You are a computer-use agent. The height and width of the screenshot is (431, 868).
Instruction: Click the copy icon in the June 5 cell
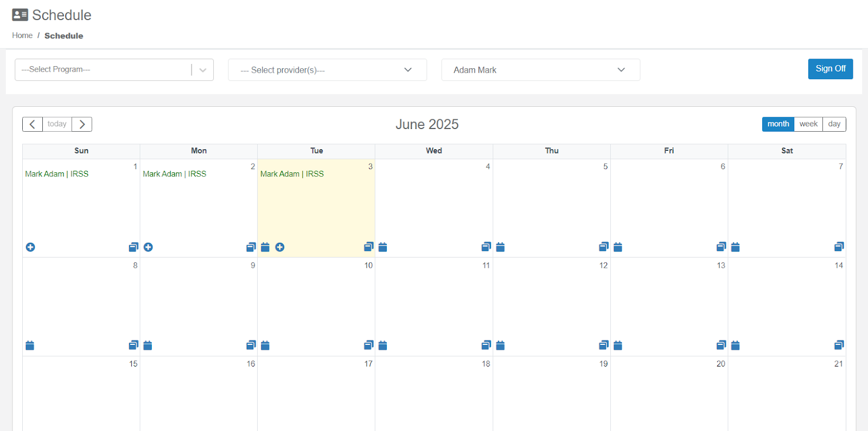click(x=604, y=247)
